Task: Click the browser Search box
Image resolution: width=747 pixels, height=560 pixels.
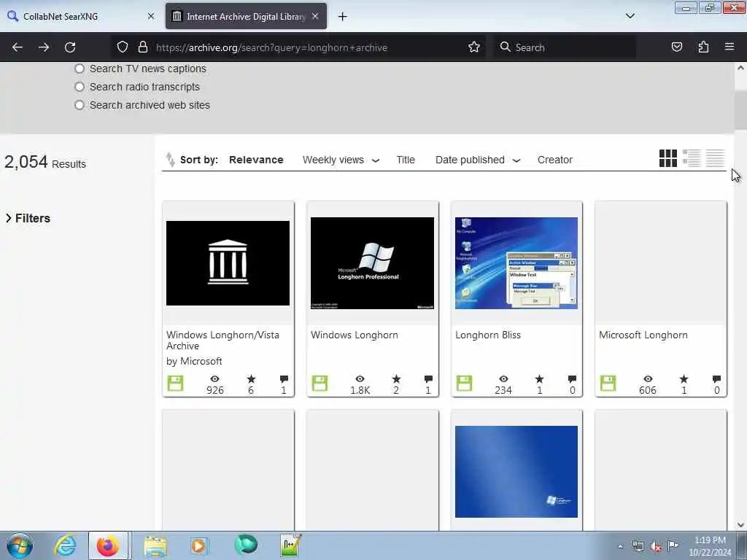Action: 565,47
